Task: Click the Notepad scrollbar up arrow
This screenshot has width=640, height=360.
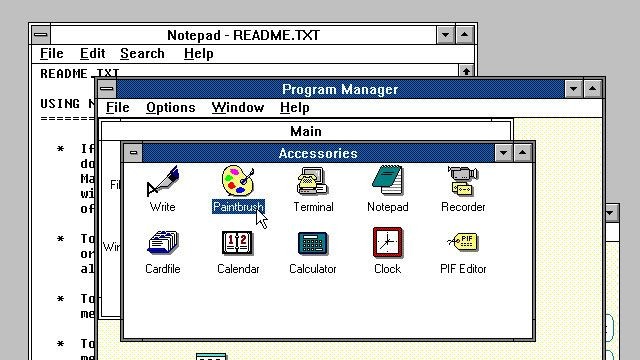Action: pyautogui.click(x=466, y=71)
